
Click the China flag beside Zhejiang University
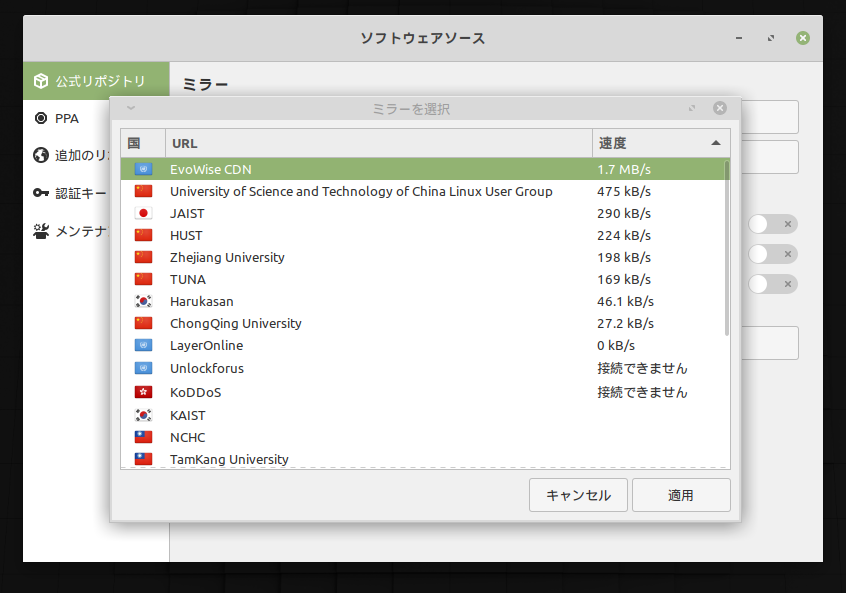144,257
